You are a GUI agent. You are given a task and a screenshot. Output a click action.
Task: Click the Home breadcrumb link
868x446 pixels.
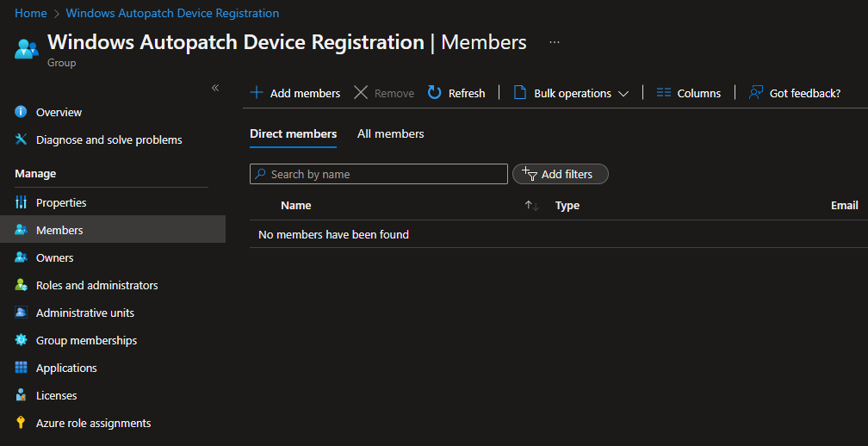point(30,13)
